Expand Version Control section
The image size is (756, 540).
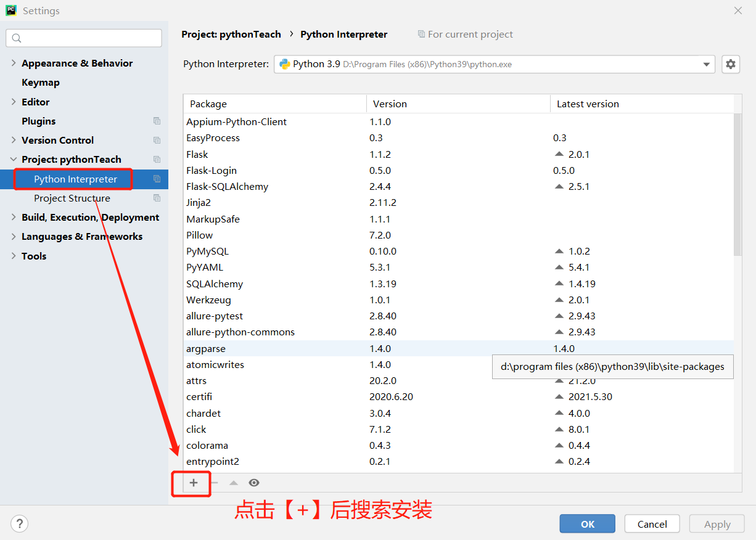tap(14, 140)
